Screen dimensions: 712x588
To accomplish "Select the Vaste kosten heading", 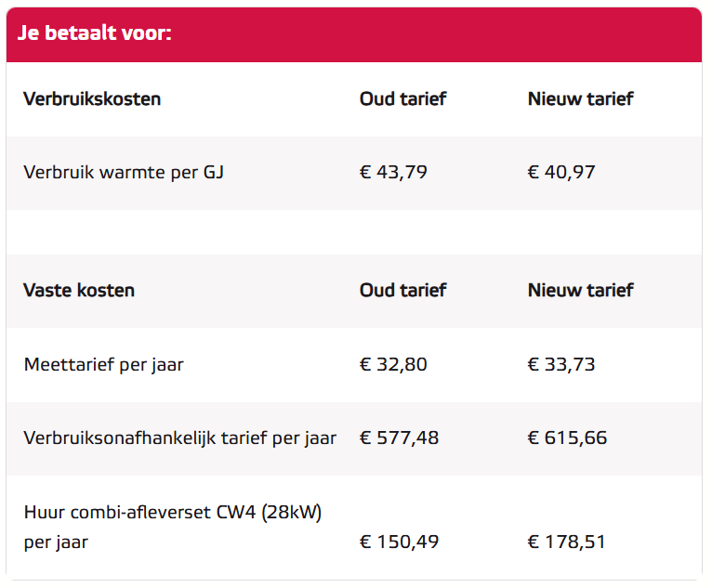I will click(x=79, y=291).
